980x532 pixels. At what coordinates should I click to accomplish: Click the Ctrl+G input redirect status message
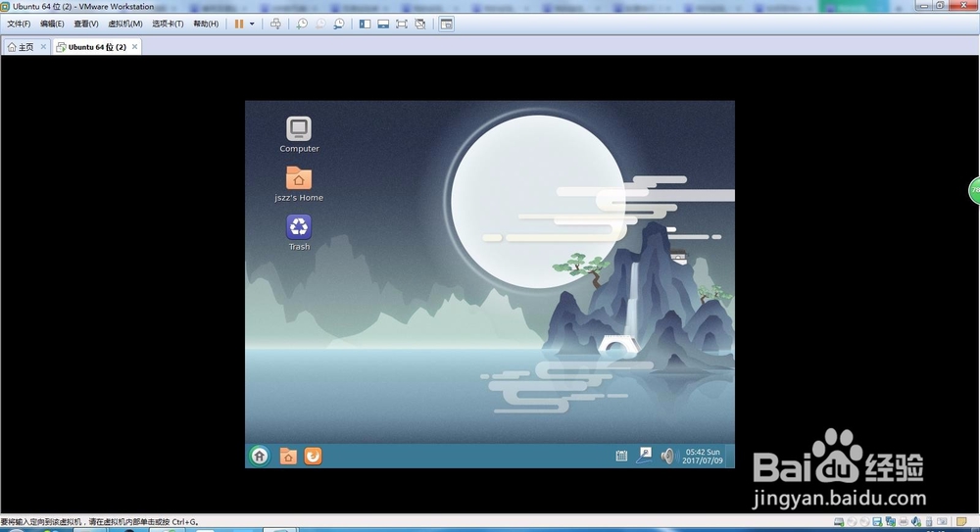point(100,521)
